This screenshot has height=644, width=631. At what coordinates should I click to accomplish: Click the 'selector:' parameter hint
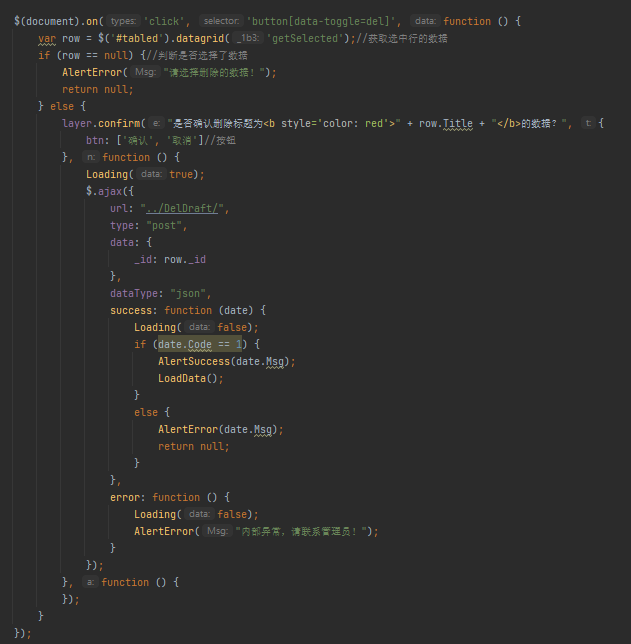click(x=221, y=21)
